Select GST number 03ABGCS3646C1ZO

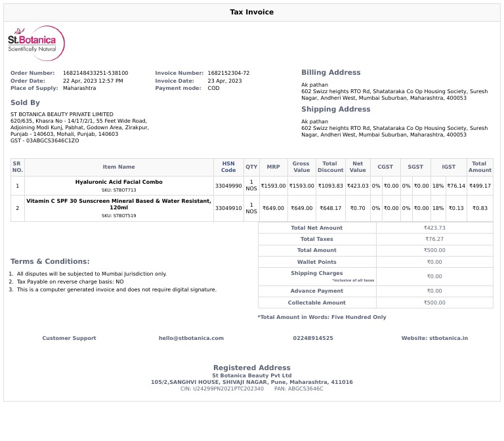52,140
